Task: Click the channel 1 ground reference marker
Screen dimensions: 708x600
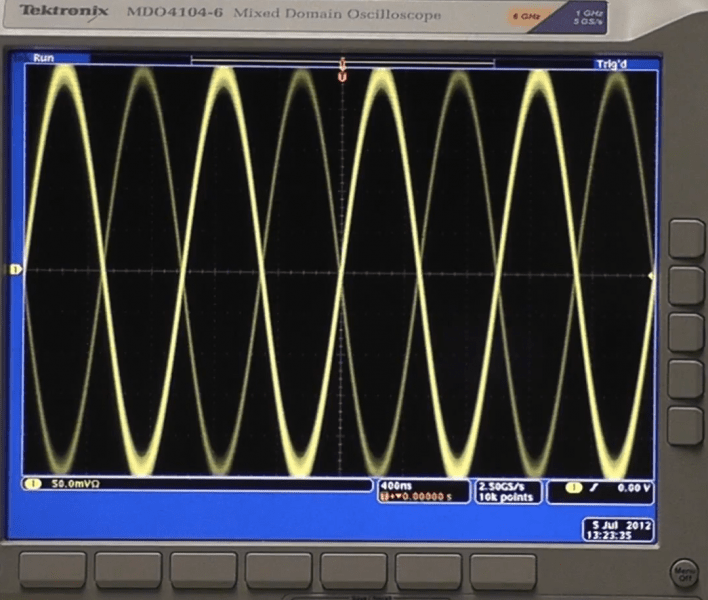Action: (16, 270)
